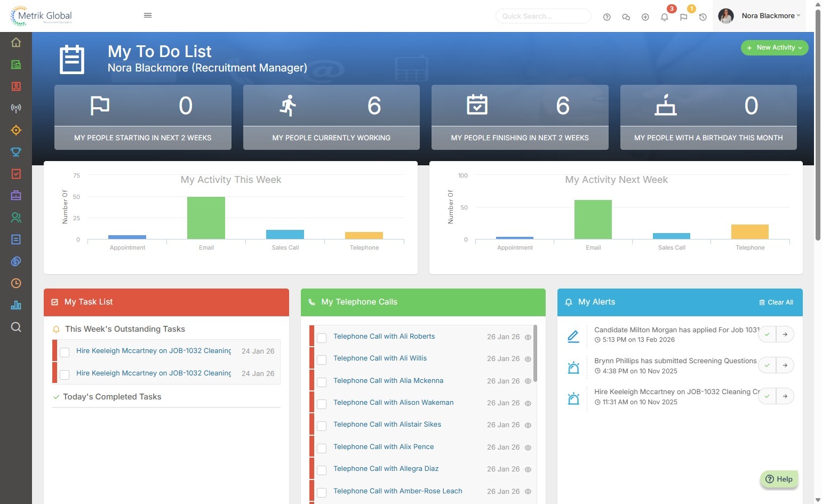
Task: Expand the New Activity dropdown
Action: (775, 47)
